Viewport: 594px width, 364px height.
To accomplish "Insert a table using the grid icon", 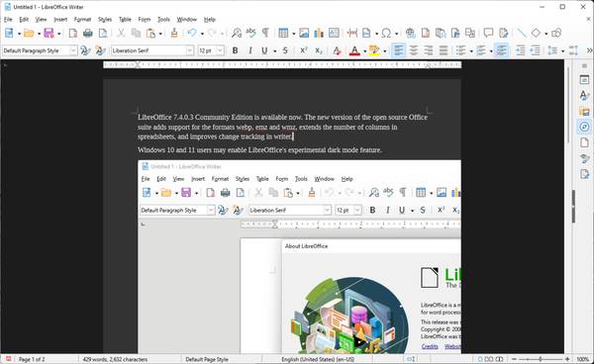I will coord(283,34).
